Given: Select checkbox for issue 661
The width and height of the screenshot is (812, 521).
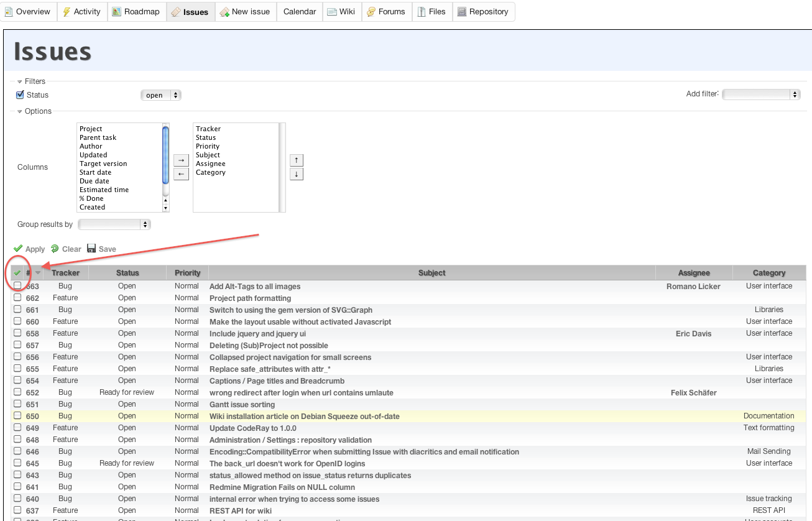Looking at the screenshot, I should pos(17,310).
